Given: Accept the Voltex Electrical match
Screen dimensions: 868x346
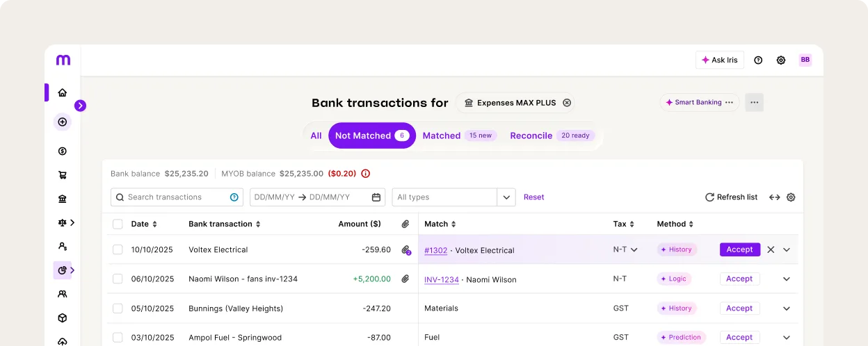Looking at the screenshot, I should tap(740, 249).
